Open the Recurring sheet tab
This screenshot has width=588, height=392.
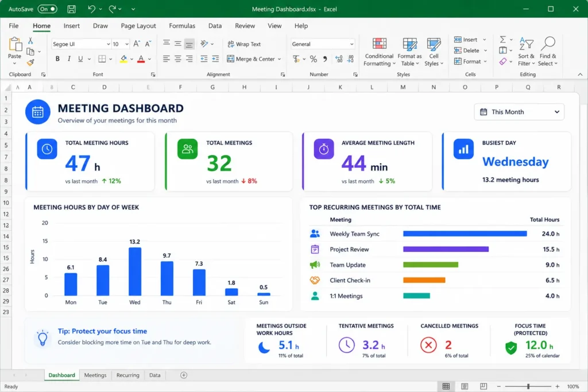[x=127, y=375]
